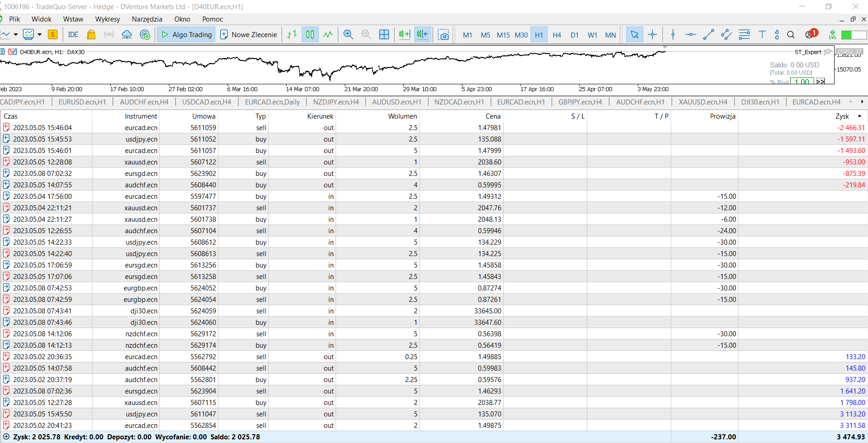Draw a trendline with the line tool
Viewport: 868px width, 443px height.
[708, 35]
